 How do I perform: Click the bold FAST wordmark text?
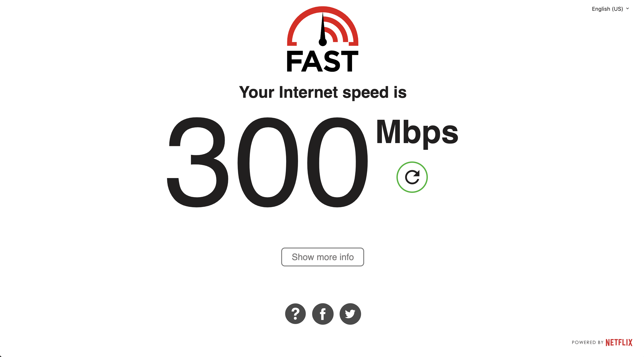(x=322, y=61)
